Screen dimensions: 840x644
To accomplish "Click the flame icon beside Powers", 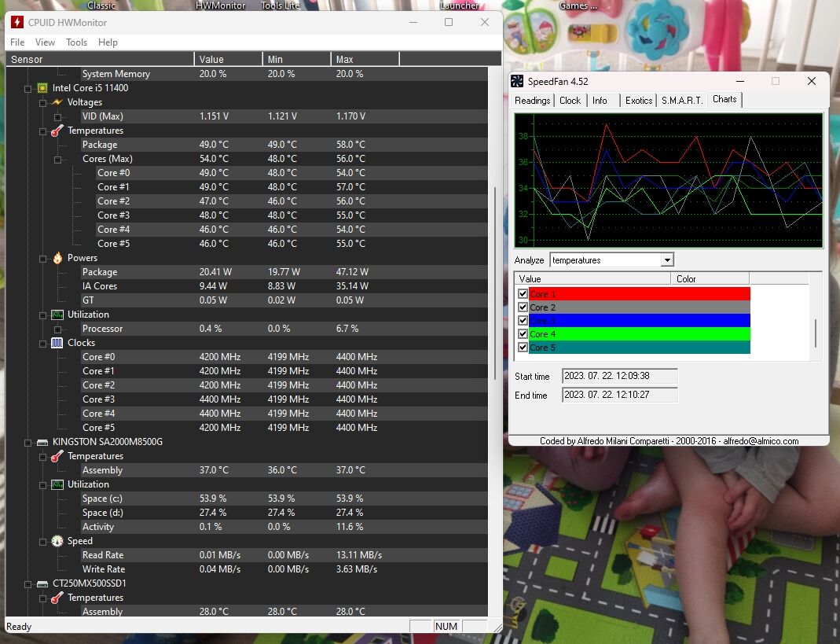I will [x=57, y=258].
